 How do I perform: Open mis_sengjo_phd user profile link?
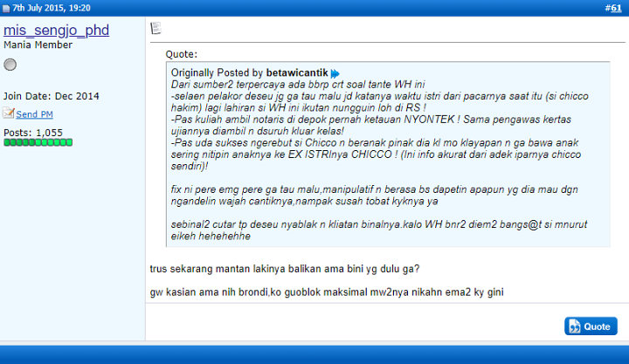tap(56, 30)
